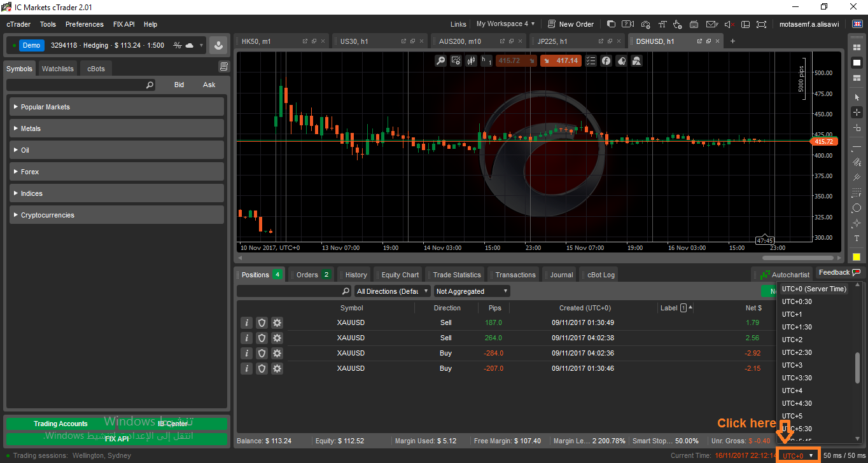This screenshot has height=463, width=868.
Task: Open the Tools menu
Action: point(48,24)
